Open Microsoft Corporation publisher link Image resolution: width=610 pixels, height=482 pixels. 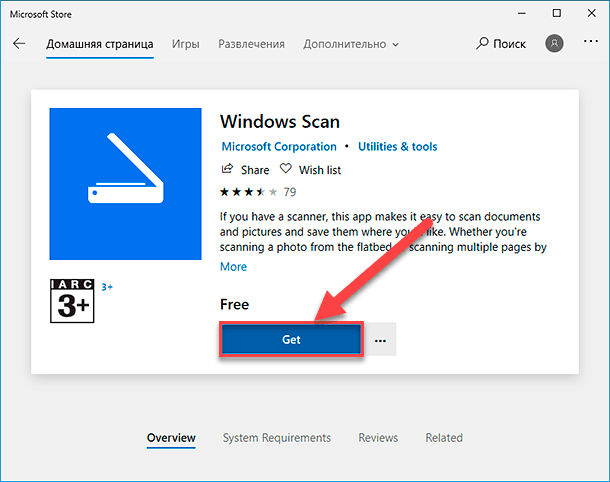coord(279,147)
